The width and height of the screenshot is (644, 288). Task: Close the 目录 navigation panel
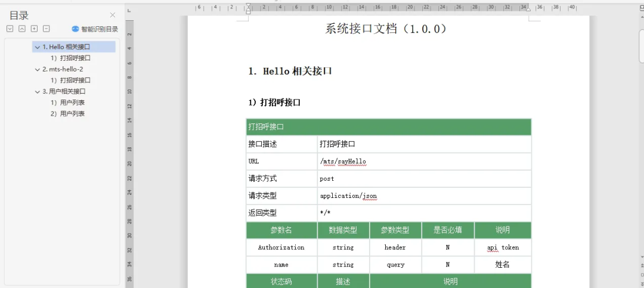[113, 15]
